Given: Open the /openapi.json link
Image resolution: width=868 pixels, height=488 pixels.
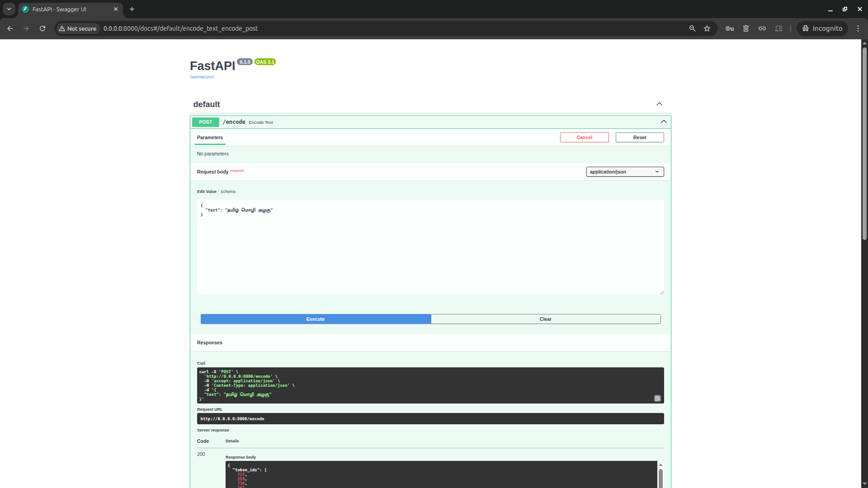Looking at the screenshot, I should tap(202, 77).
